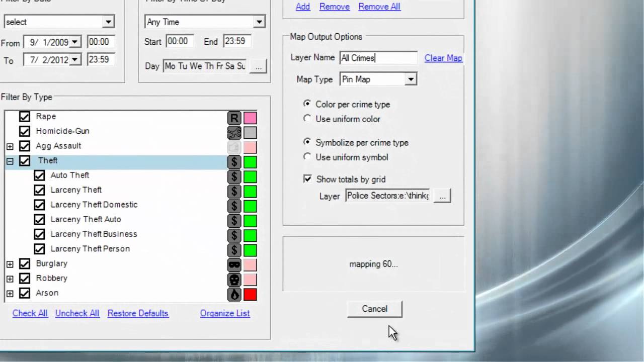Uncheck the Larceny Theft Auto checkbox
Screen dimensions: 644x362
point(39,219)
